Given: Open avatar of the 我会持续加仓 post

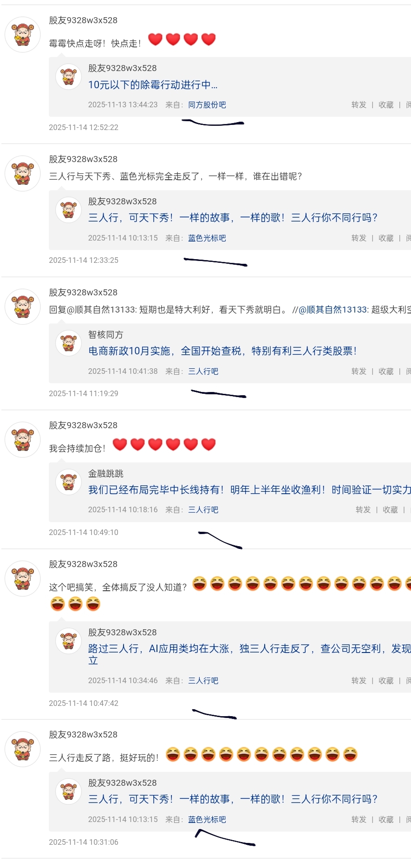Looking at the screenshot, I should [23, 440].
